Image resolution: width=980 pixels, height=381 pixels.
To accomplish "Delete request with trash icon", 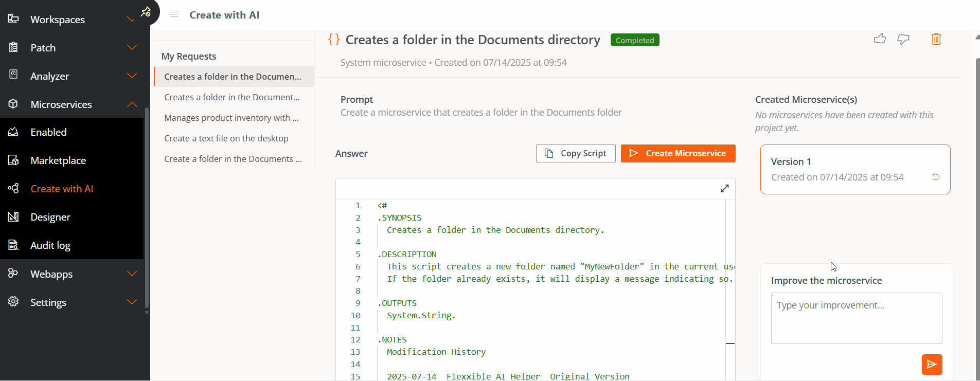I will [936, 39].
